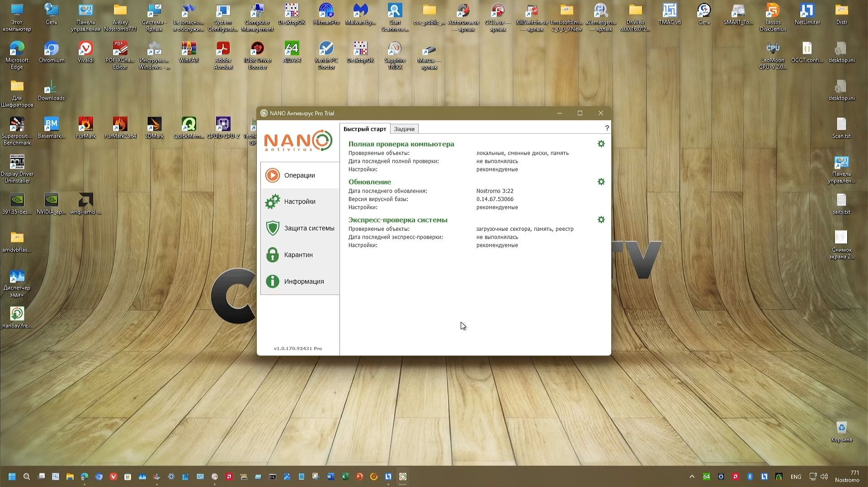Select the 3DMark desktop icon
868x487 pixels.
154,128
